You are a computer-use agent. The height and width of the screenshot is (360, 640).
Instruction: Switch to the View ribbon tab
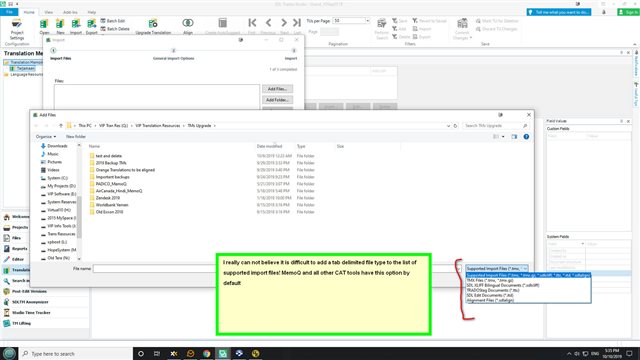pos(49,12)
